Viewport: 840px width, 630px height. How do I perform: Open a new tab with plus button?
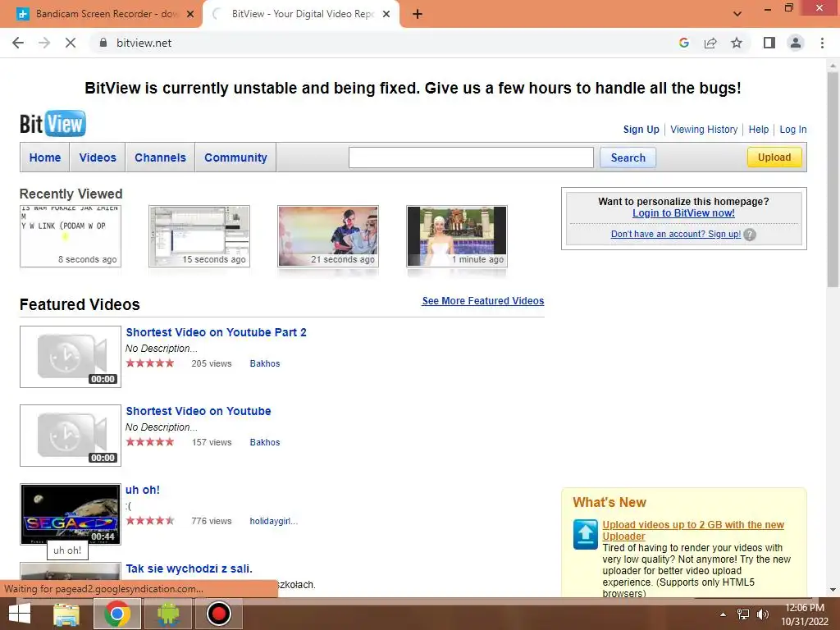[x=418, y=15]
